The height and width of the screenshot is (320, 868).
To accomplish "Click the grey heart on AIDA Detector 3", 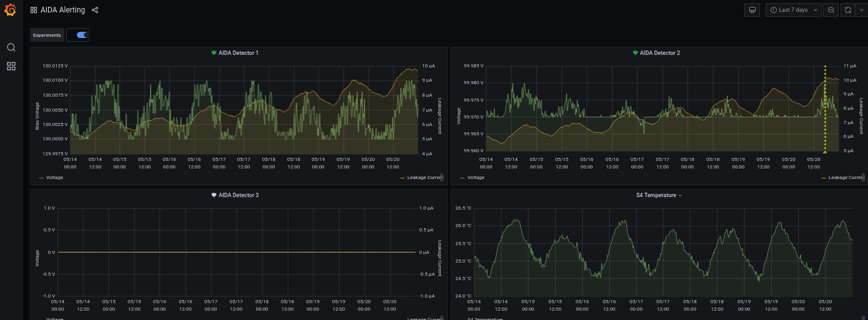I will pyautogui.click(x=214, y=195).
